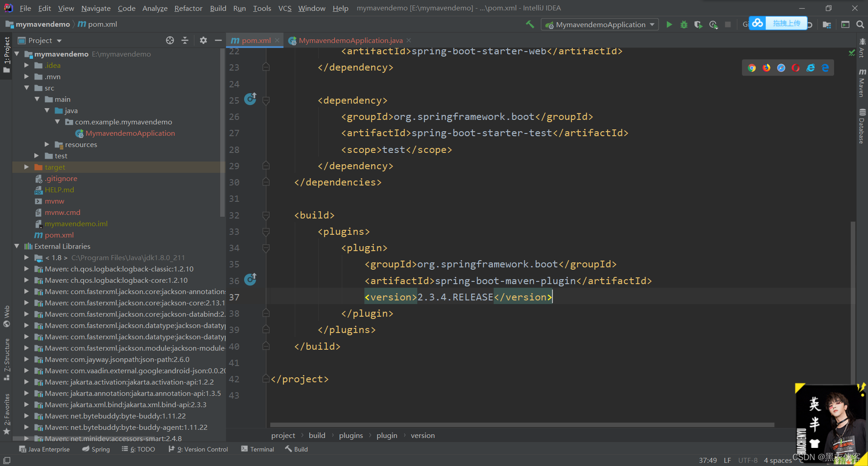This screenshot has width=868, height=466.
Task: Open MymavendemoApplication run configuration dropdown
Action: point(599,24)
